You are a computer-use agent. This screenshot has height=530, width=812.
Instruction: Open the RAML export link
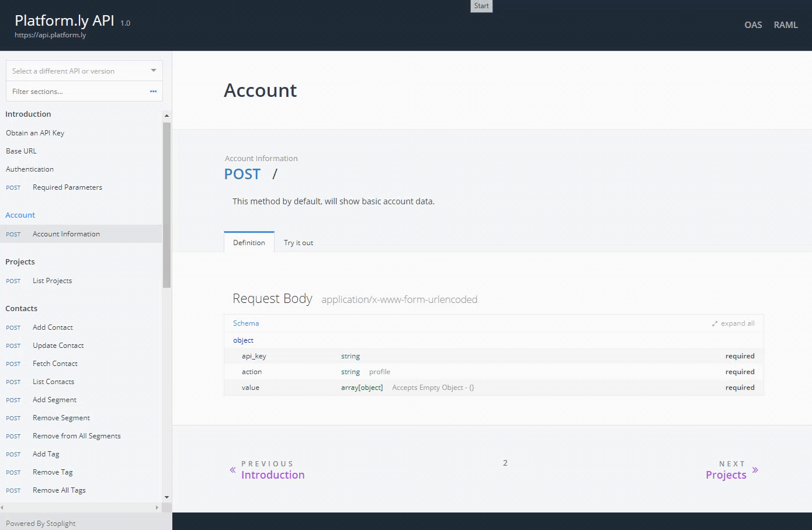(786, 25)
